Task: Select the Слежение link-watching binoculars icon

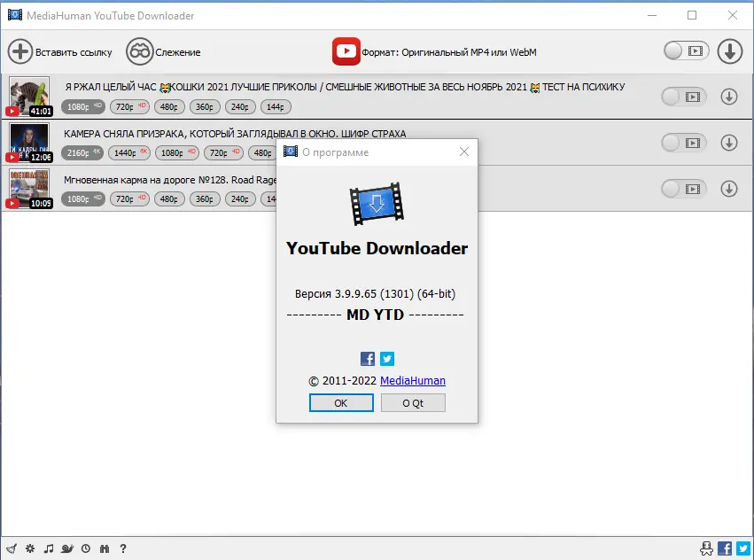Action: pos(141,51)
